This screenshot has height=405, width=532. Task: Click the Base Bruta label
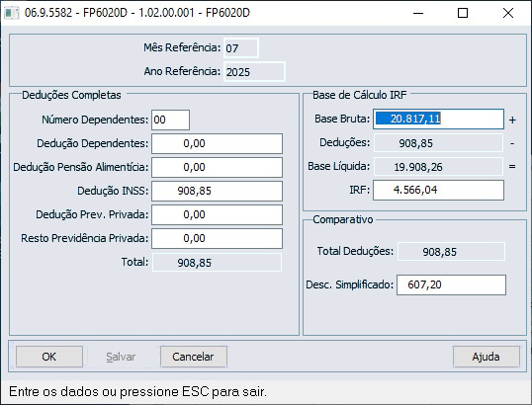342,119
